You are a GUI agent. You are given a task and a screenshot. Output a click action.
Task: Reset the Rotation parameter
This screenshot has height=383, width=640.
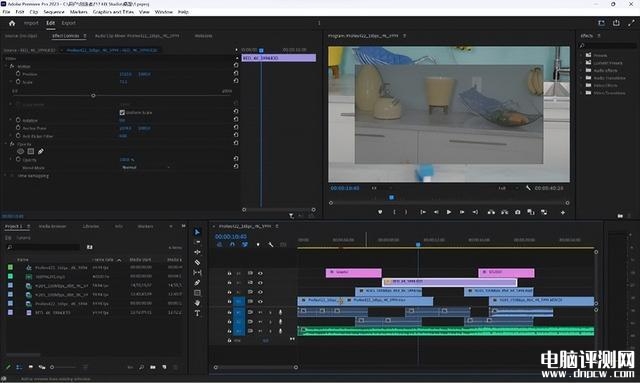point(236,119)
